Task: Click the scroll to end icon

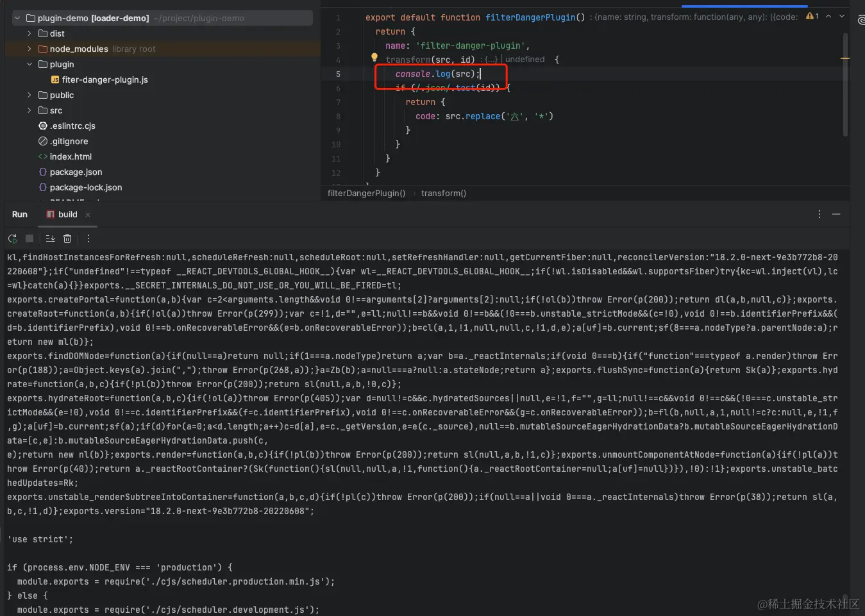Action: [50, 238]
